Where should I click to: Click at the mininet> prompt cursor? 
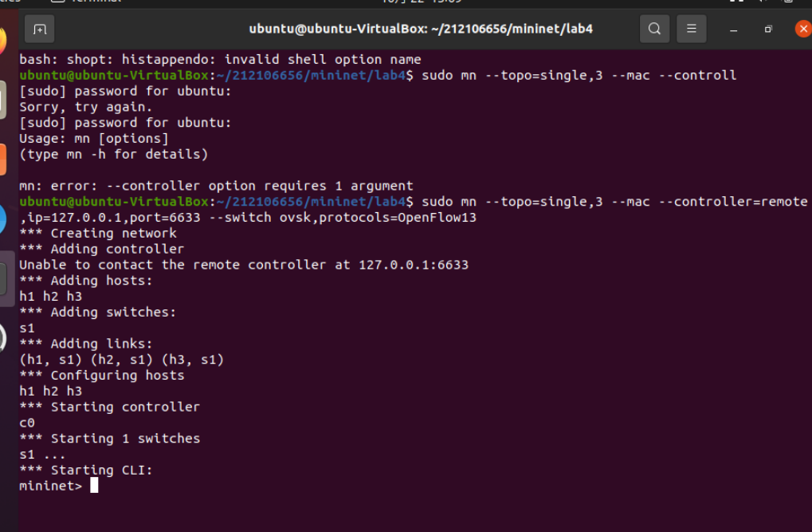[94, 485]
